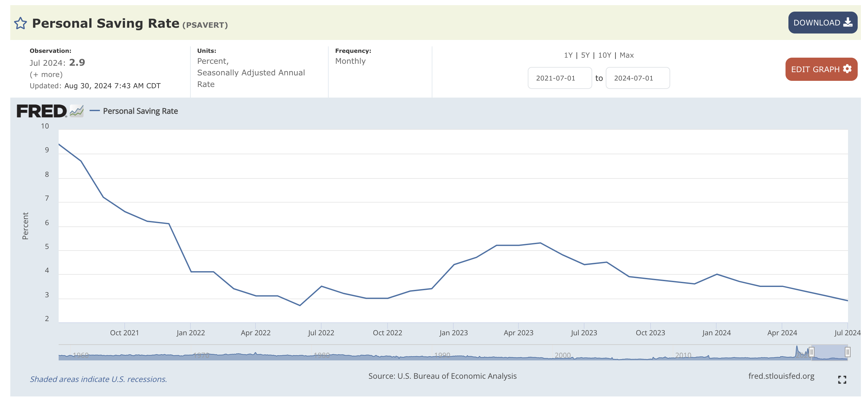Click the FRED chart icon next to logo
Screen dimensions: 868x400
pos(77,111)
